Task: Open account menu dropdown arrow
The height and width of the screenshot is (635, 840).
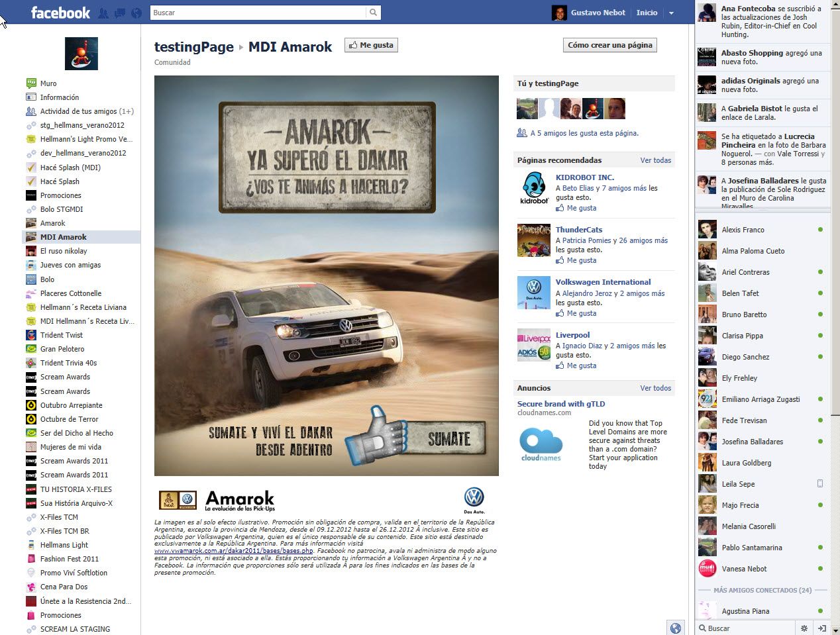Action: 671,13
